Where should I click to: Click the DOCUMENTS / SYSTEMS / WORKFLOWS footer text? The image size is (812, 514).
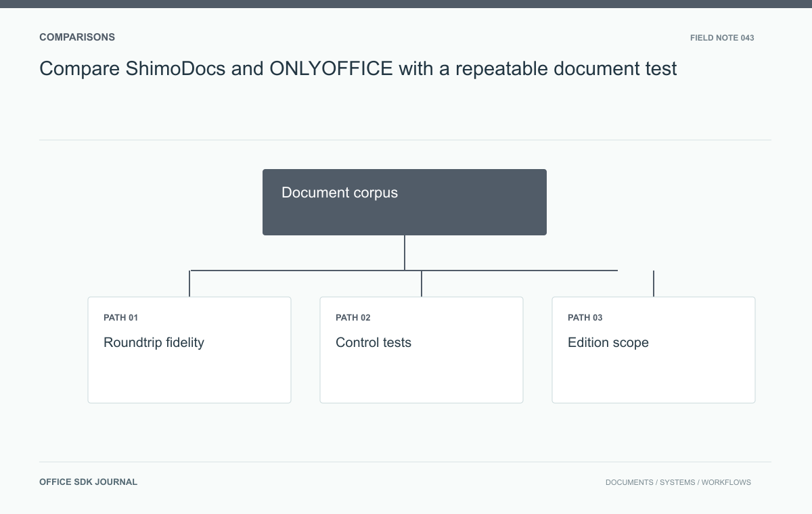click(x=678, y=482)
